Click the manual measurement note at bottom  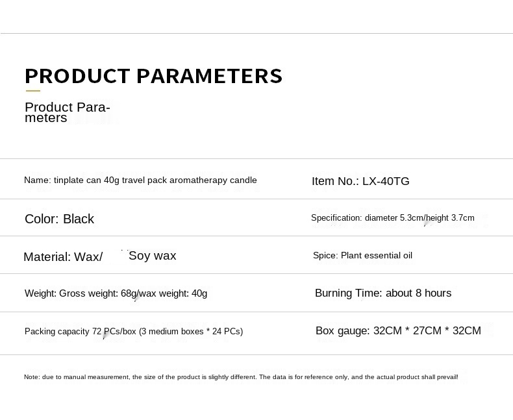click(x=241, y=377)
